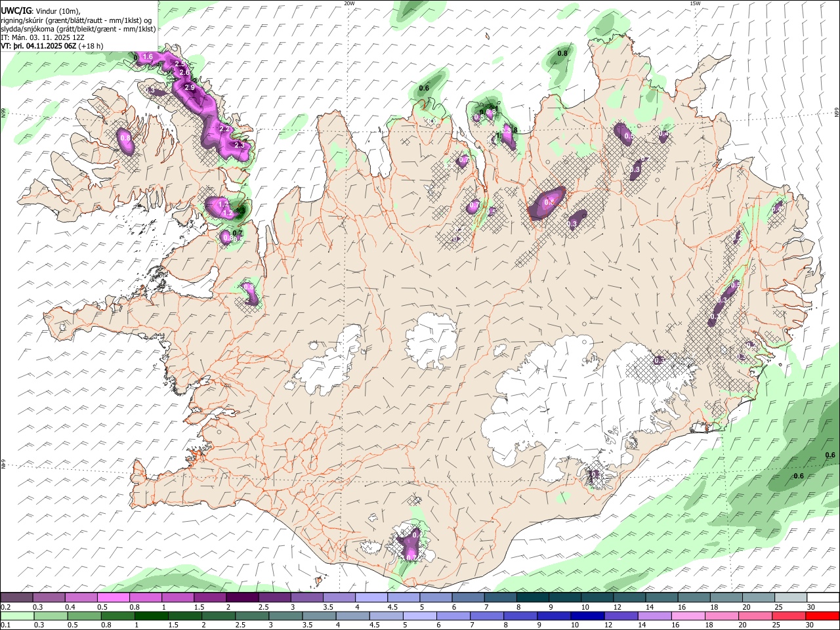
Task: Click the bright pink 0.5 snow legend swatch
Action: point(114,598)
